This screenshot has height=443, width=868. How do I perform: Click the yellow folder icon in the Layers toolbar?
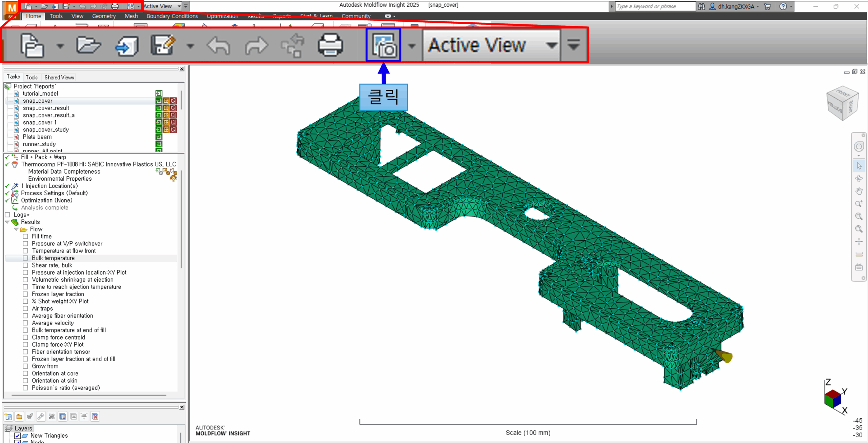tap(19, 417)
